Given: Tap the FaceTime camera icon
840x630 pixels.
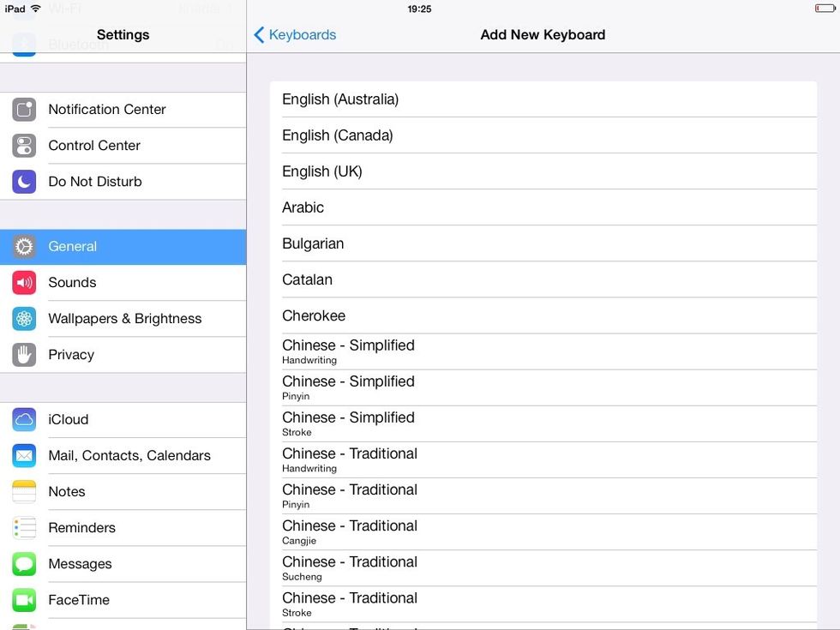Looking at the screenshot, I should [x=24, y=600].
